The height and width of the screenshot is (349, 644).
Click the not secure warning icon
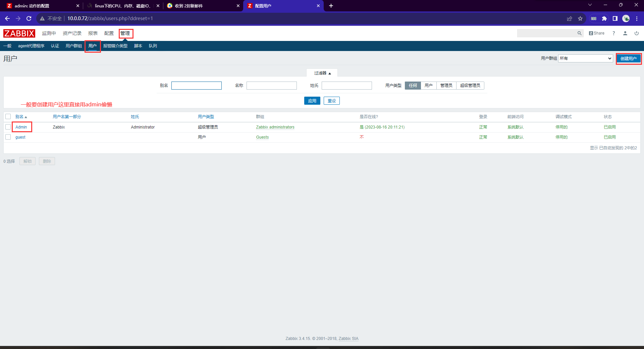tap(42, 18)
